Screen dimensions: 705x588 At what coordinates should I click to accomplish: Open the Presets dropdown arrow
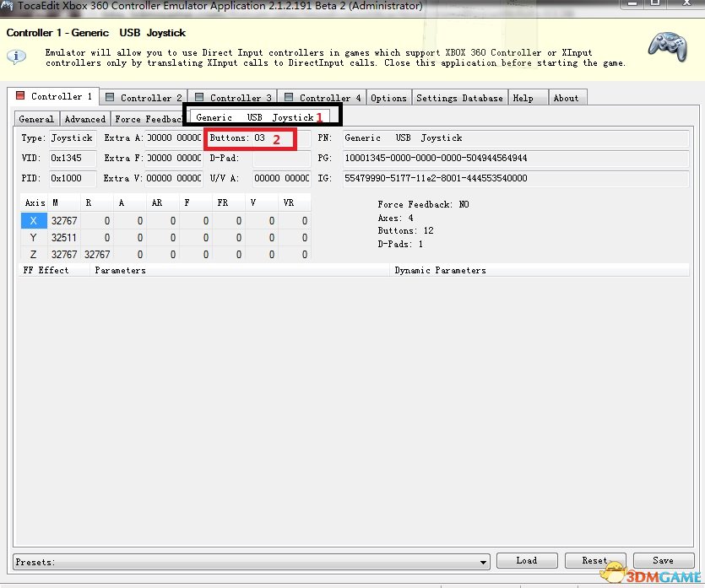coord(483,562)
